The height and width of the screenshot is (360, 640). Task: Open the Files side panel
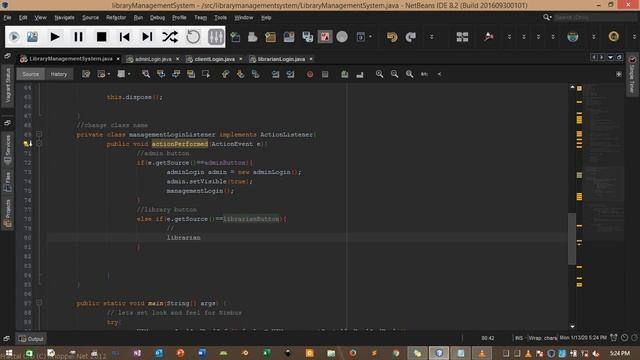pyautogui.click(x=7, y=182)
